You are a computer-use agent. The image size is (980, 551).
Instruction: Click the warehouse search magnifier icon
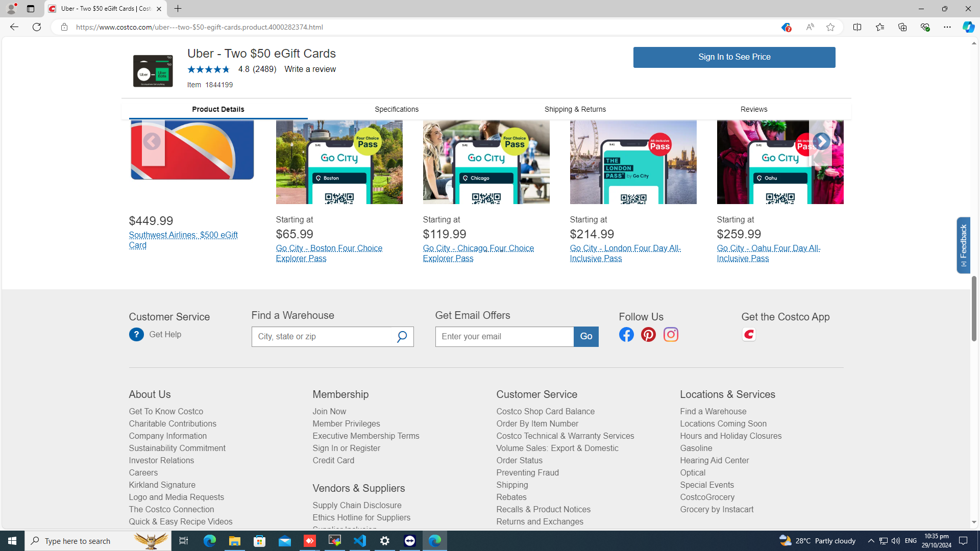point(402,337)
